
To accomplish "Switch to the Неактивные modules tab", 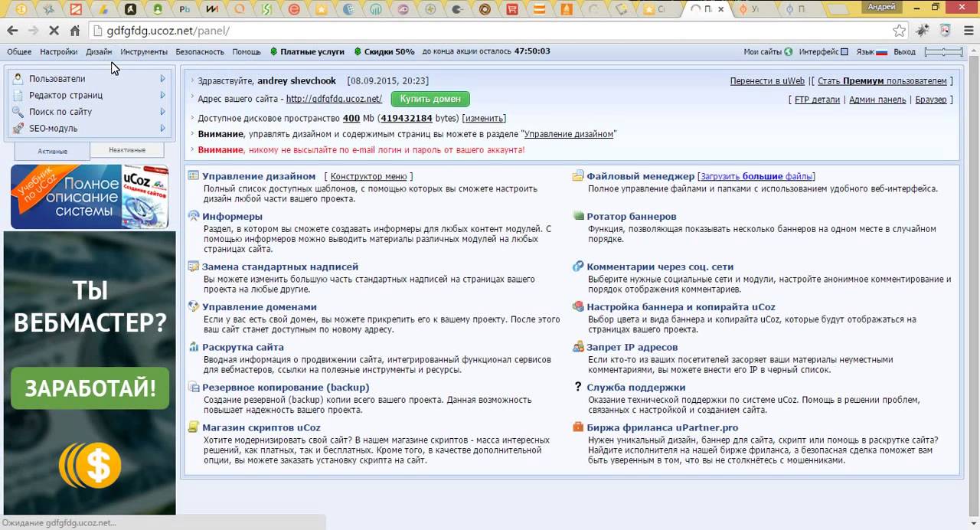I will pos(127,150).
